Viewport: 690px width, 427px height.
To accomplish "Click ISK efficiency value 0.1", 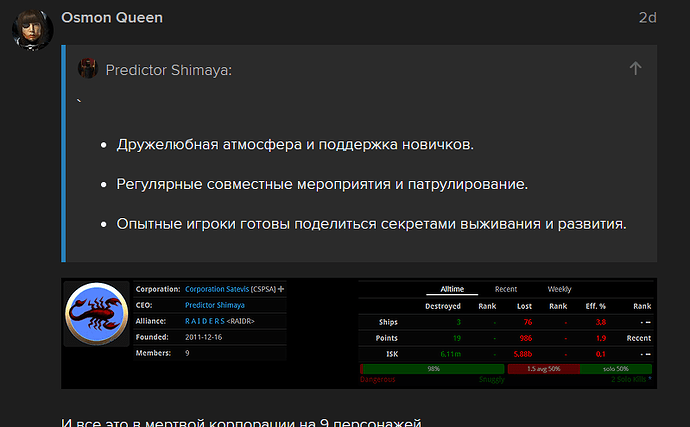I will pos(601,354).
